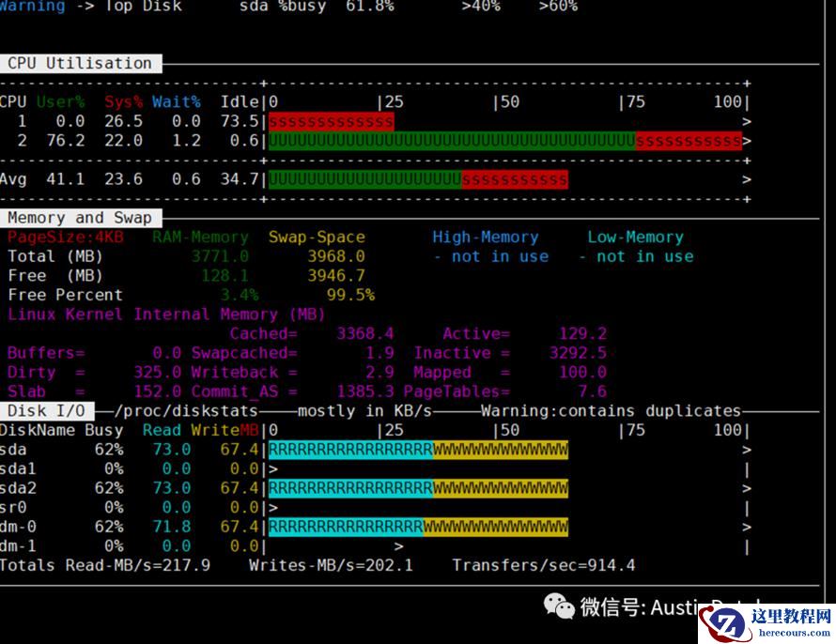
Task: Click the 'RAM-Memory' column heading
Action: [x=200, y=237]
